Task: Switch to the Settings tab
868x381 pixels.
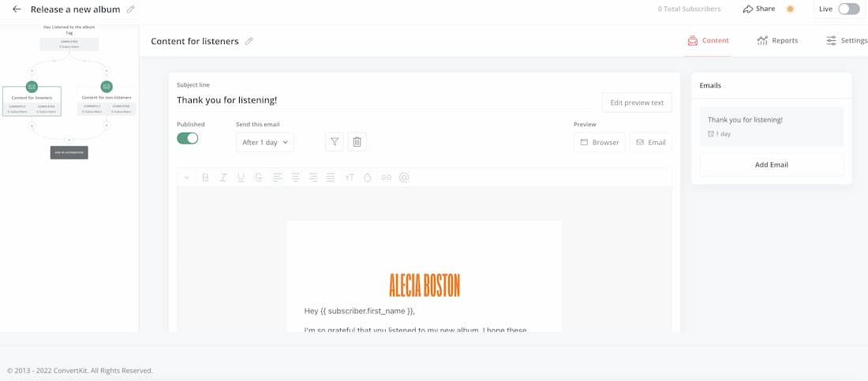Action: [847, 40]
